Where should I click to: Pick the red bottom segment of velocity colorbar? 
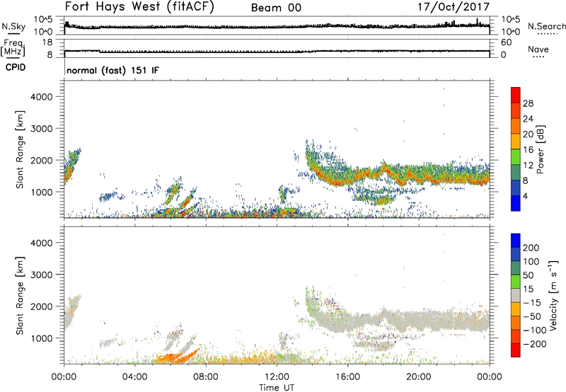[516, 350]
